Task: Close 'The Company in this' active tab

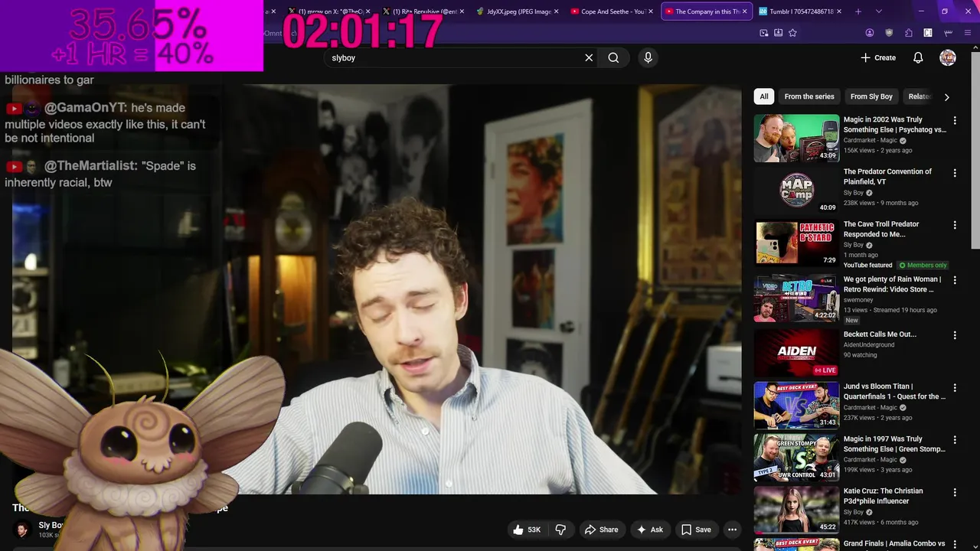Action: [744, 11]
